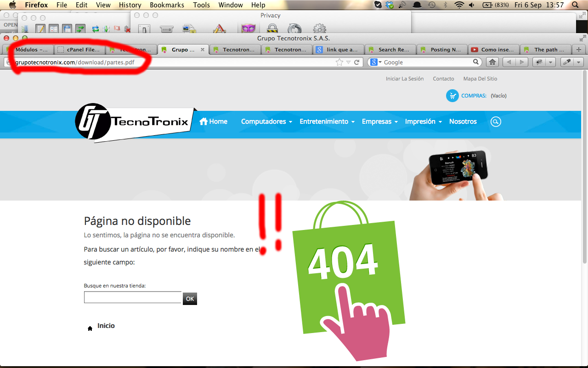Open the Applications pane in Privacy window

pos(219,29)
